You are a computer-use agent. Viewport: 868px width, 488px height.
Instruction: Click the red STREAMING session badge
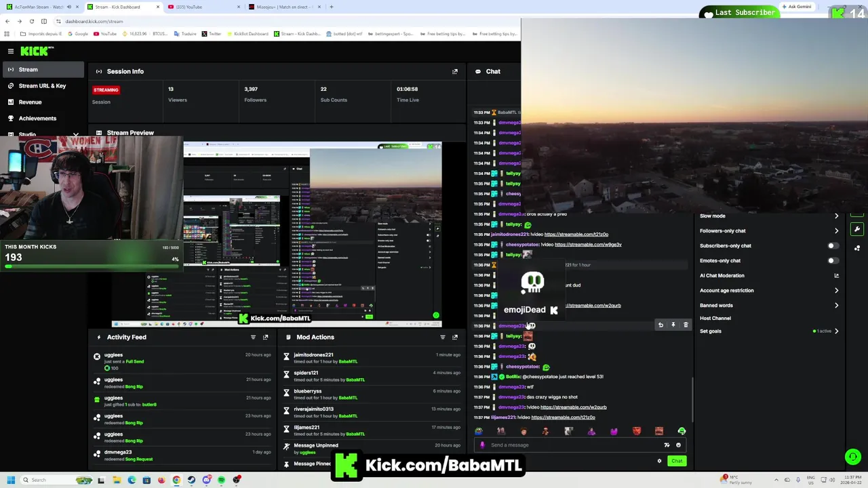[x=106, y=89]
